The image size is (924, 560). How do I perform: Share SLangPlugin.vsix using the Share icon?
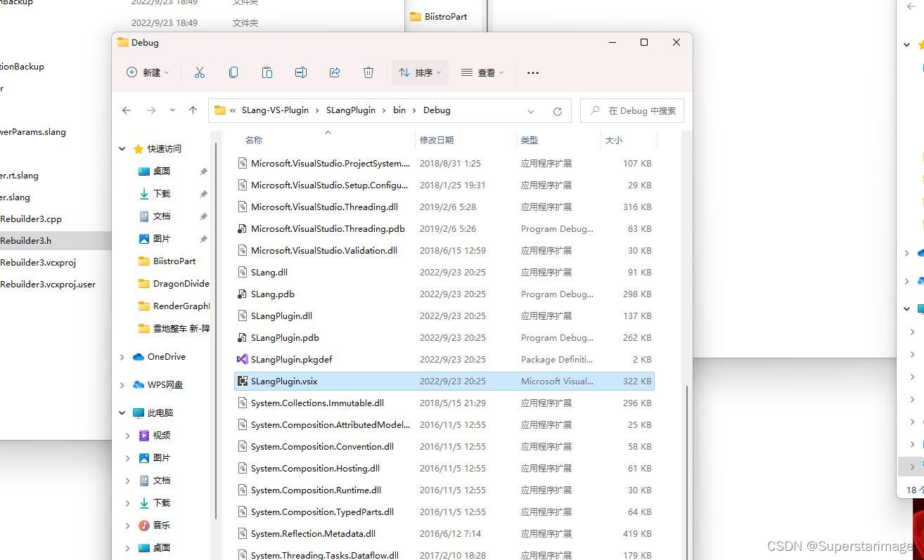(335, 72)
